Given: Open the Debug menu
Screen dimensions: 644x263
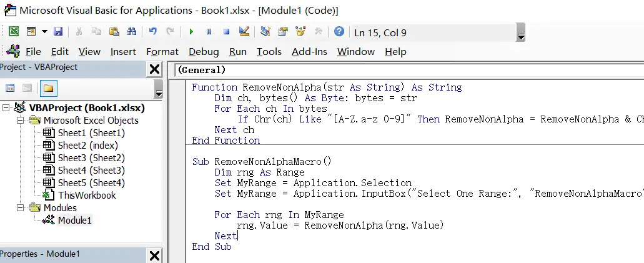Looking at the screenshot, I should [204, 52].
